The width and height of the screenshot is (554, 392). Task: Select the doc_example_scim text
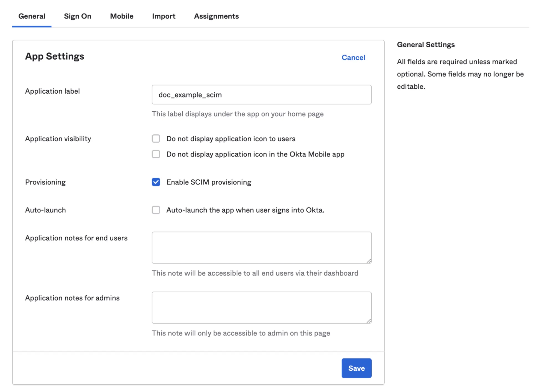190,95
